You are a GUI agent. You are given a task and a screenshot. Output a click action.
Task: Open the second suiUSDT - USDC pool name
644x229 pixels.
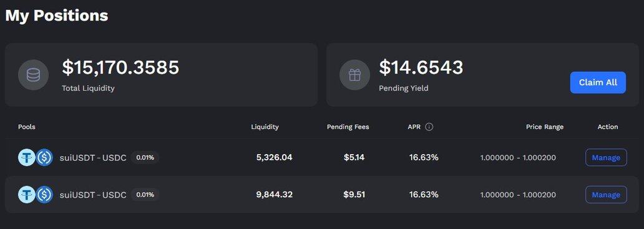coord(93,195)
